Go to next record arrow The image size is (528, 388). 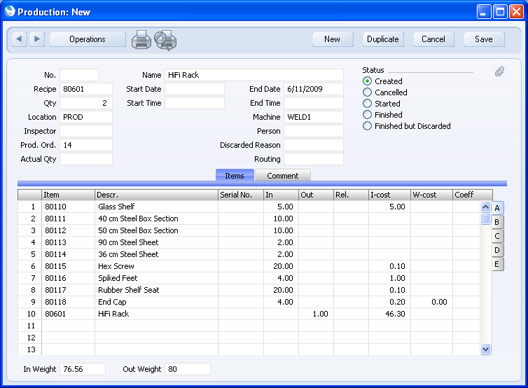37,39
